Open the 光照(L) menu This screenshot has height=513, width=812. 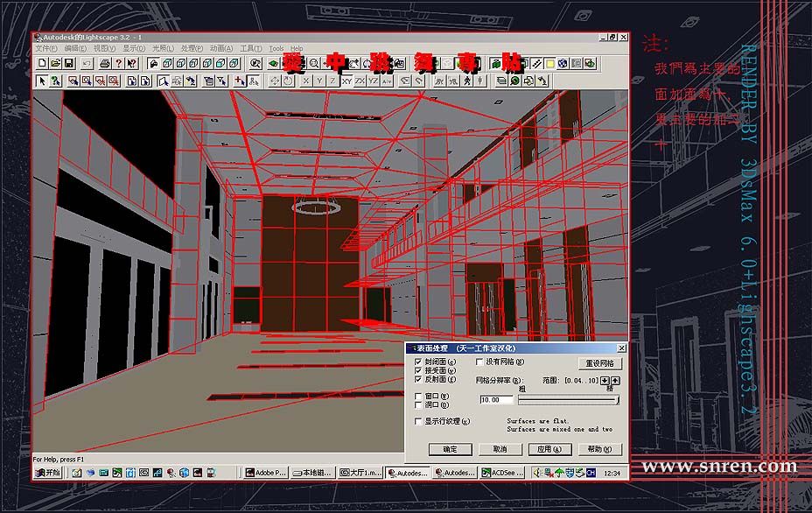(163, 48)
